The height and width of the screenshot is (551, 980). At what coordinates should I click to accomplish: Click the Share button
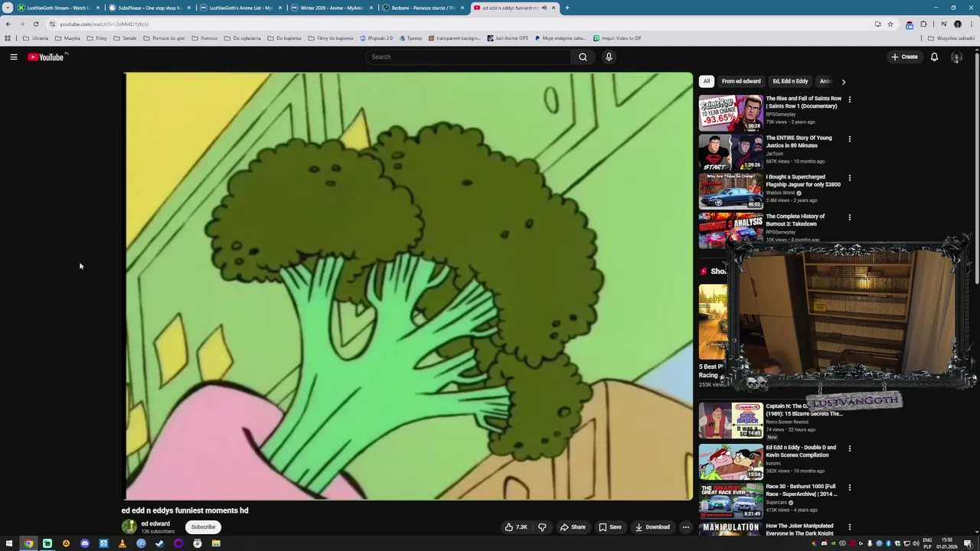(x=573, y=527)
